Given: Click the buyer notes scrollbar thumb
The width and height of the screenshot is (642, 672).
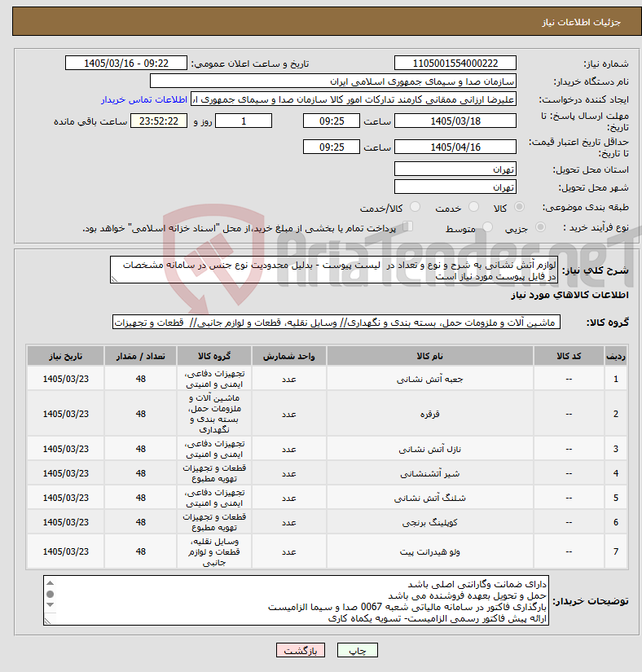Looking at the screenshot, I should pos(51,594).
